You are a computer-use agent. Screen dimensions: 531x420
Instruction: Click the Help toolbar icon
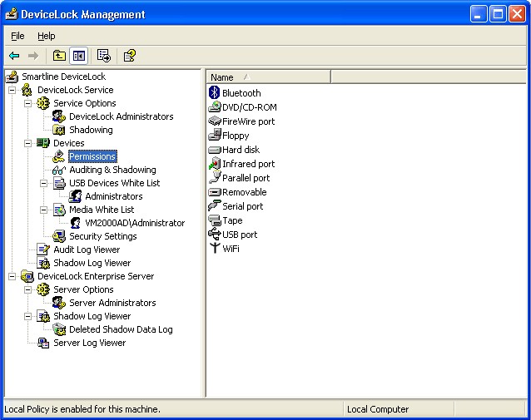(129, 56)
